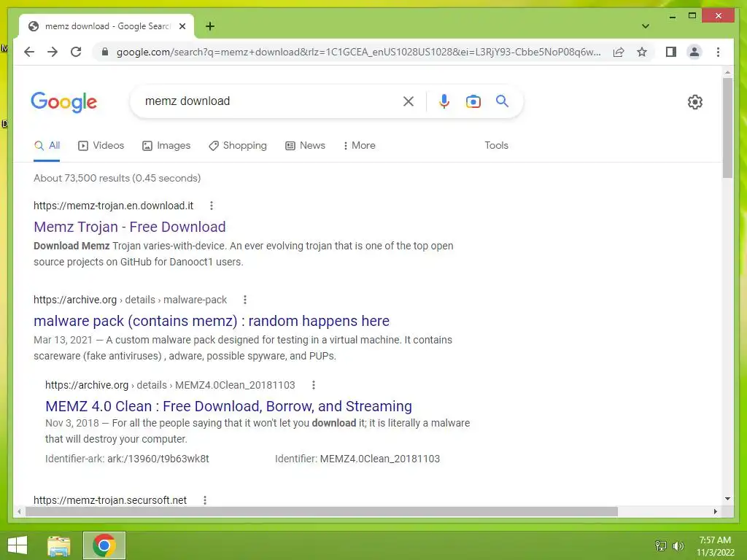View site information via padlock icon
The height and width of the screenshot is (560, 747).
[105, 52]
